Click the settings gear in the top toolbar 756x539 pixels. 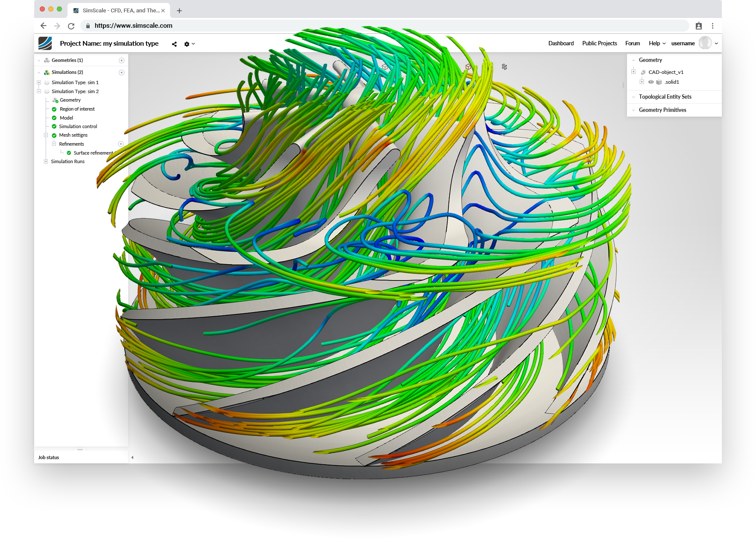coord(187,44)
